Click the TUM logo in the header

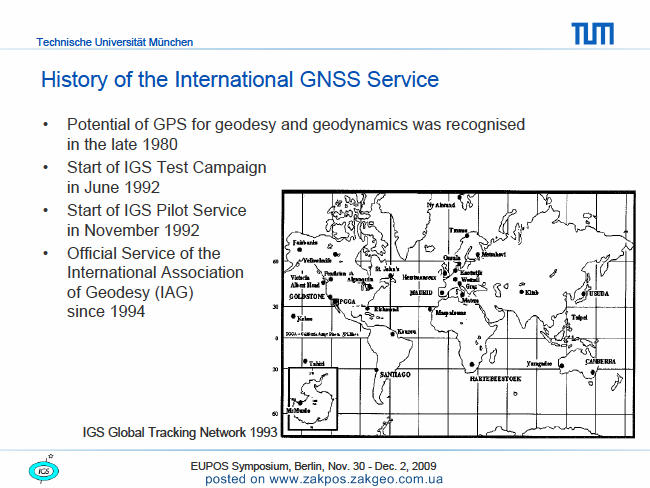pos(592,34)
